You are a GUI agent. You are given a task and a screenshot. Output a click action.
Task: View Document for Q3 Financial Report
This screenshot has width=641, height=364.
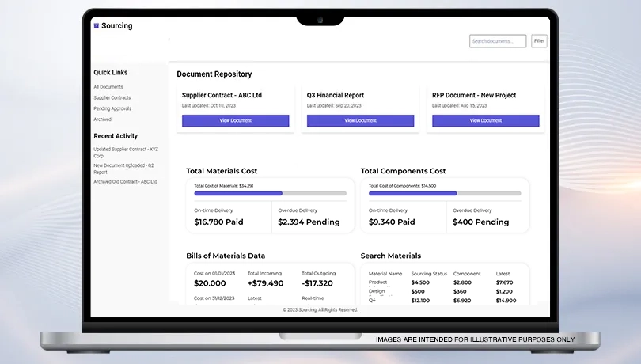360,121
